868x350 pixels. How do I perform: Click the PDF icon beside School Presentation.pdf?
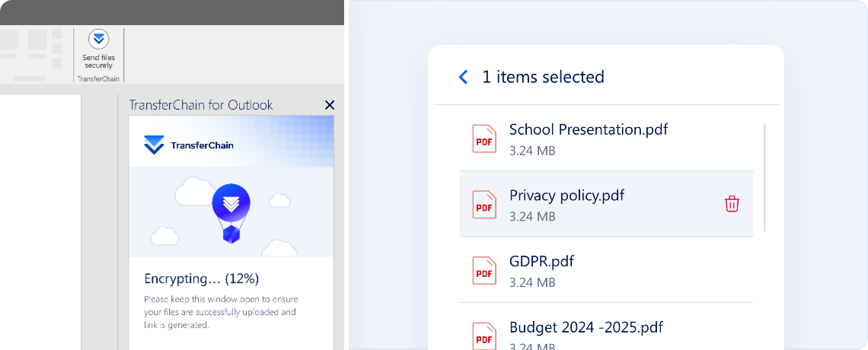484,138
